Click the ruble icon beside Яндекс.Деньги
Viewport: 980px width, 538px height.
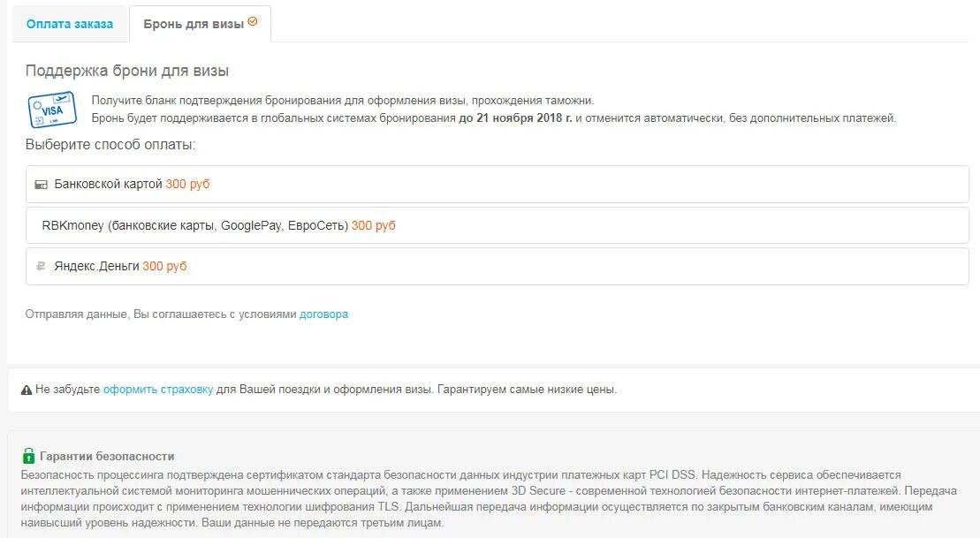41,266
